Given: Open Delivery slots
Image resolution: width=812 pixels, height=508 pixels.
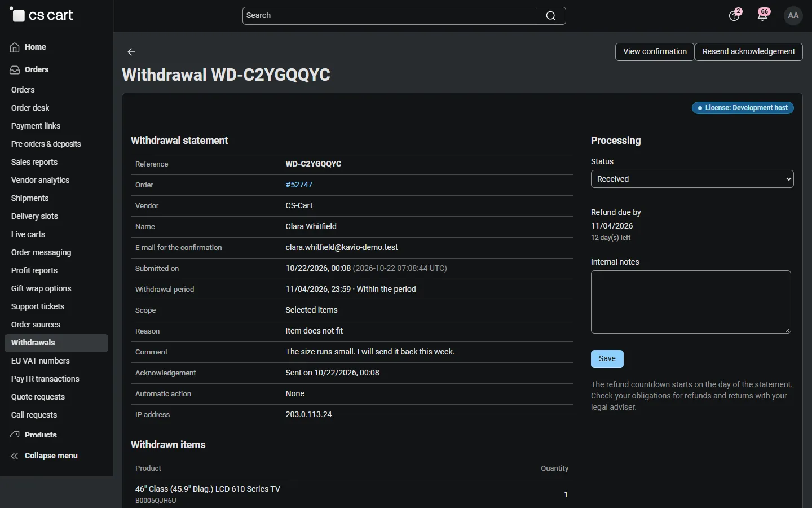Looking at the screenshot, I should [34, 216].
